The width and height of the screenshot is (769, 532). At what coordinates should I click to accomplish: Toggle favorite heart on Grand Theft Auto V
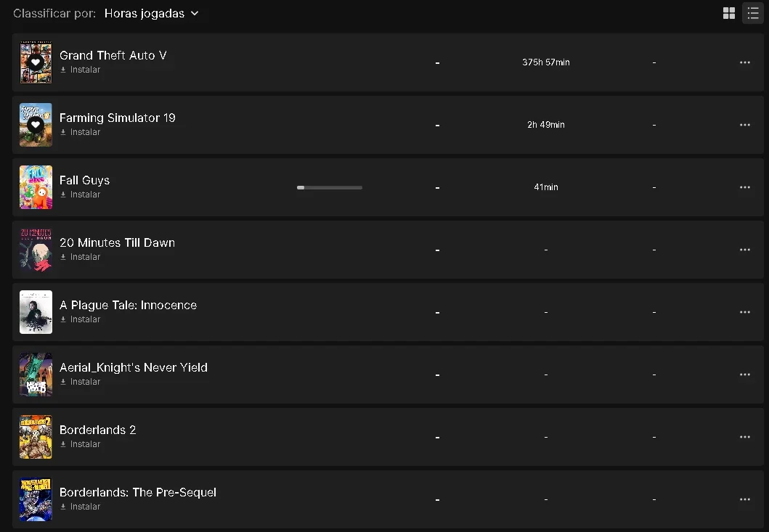(x=36, y=62)
